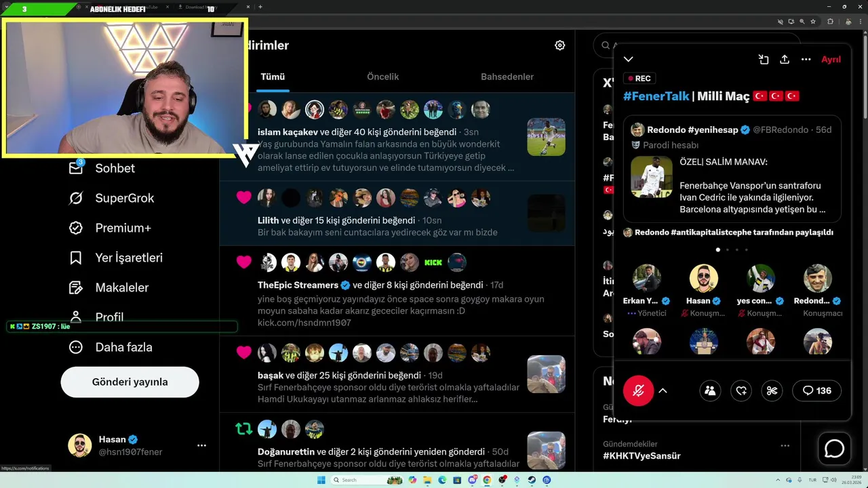Switch to the Öncelik tab
The image size is (868, 488).
[x=382, y=77]
